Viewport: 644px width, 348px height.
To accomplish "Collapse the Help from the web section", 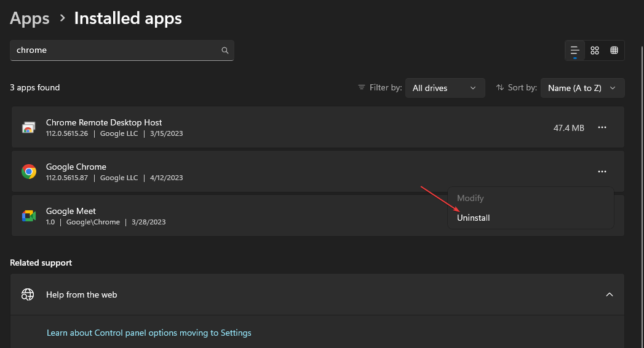I will [x=609, y=295].
